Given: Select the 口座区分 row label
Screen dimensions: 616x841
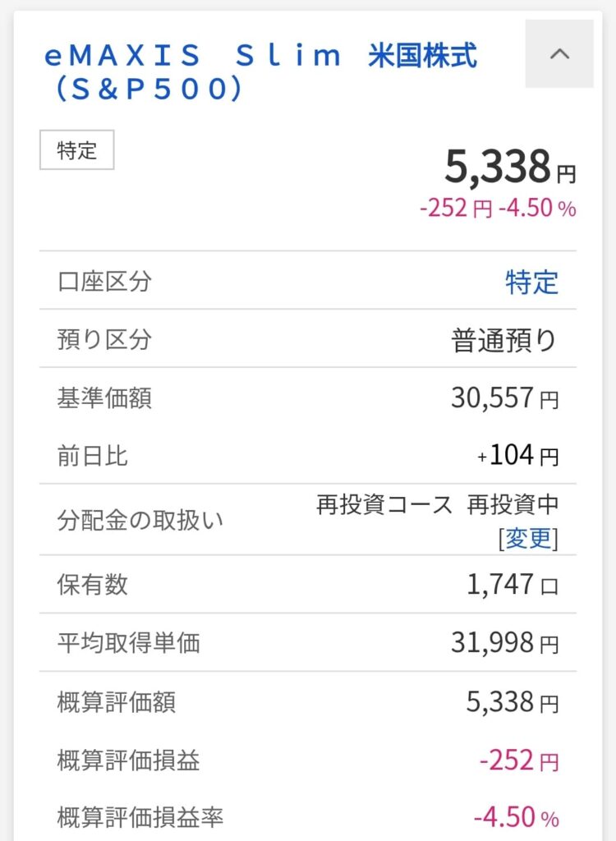Looking at the screenshot, I should 104,282.
